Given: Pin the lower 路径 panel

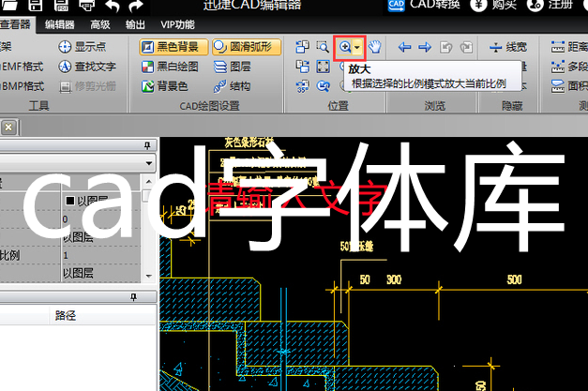Looking at the screenshot, I should click(133, 297).
